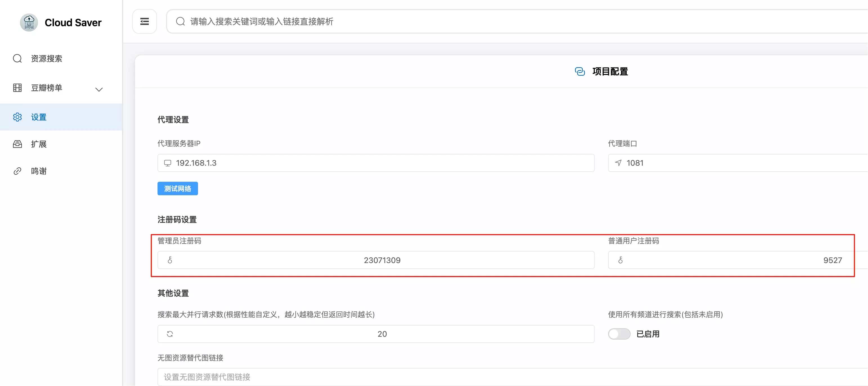868x386 pixels.
Task: Click the monitor icon in proxy IP field
Action: pyautogui.click(x=167, y=163)
